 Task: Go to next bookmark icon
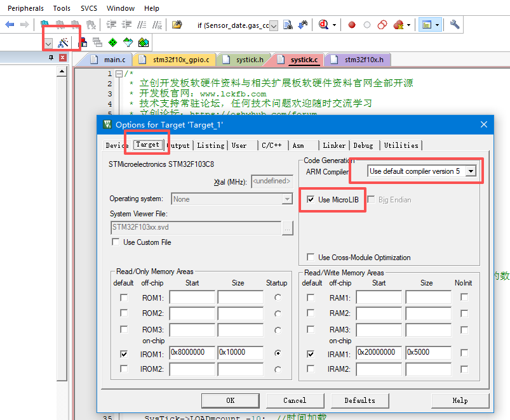point(75,25)
